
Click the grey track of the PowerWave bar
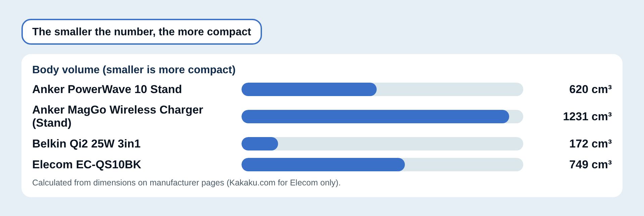click(450, 89)
